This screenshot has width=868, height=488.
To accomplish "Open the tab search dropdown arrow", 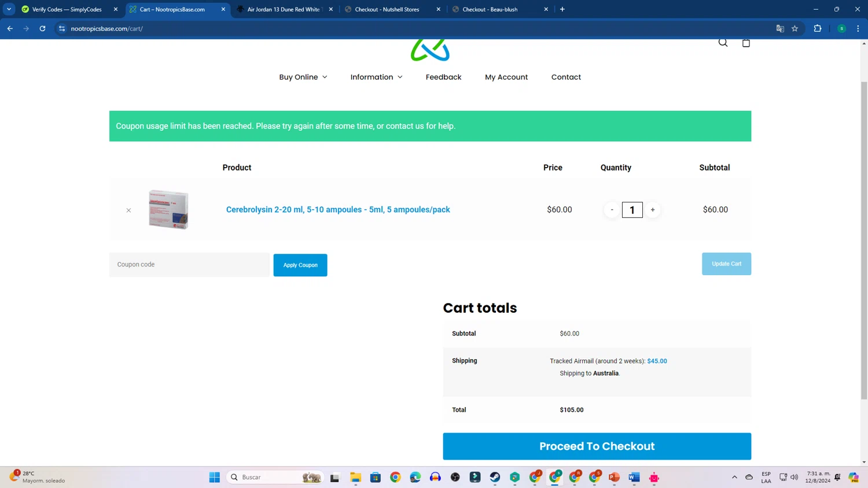I will click(x=9, y=9).
